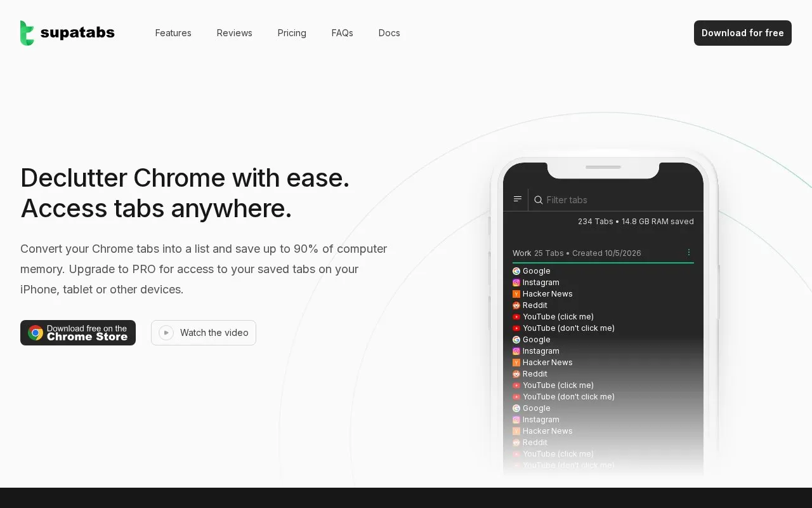The width and height of the screenshot is (812, 508).
Task: Open the second 'Instagram' entry in the tab list
Action: click(x=536, y=351)
